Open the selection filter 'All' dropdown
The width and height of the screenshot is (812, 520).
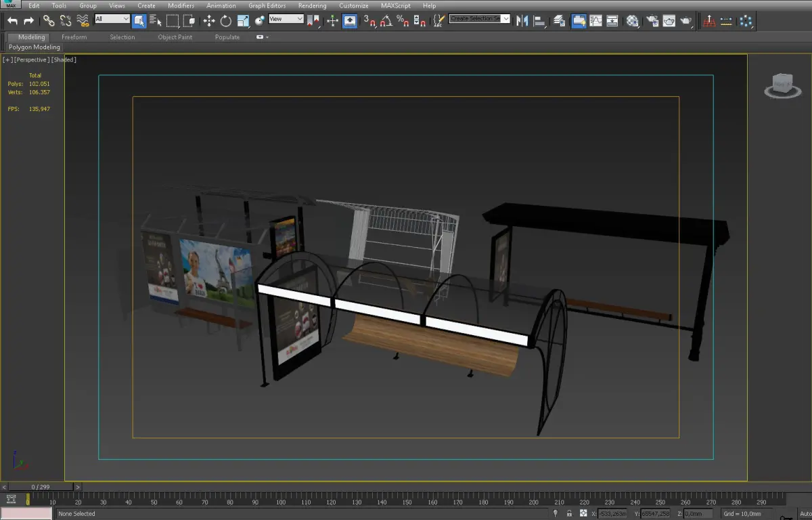[x=112, y=19]
